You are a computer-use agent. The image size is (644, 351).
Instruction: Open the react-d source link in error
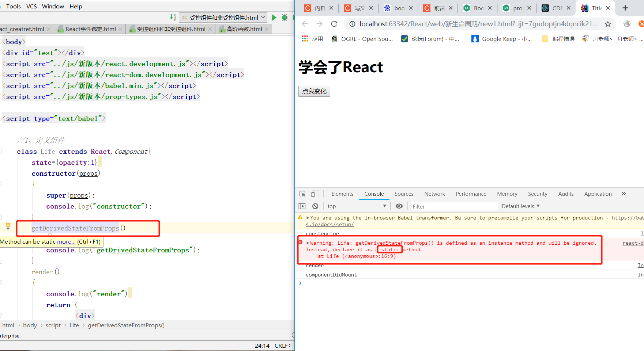[x=633, y=243]
